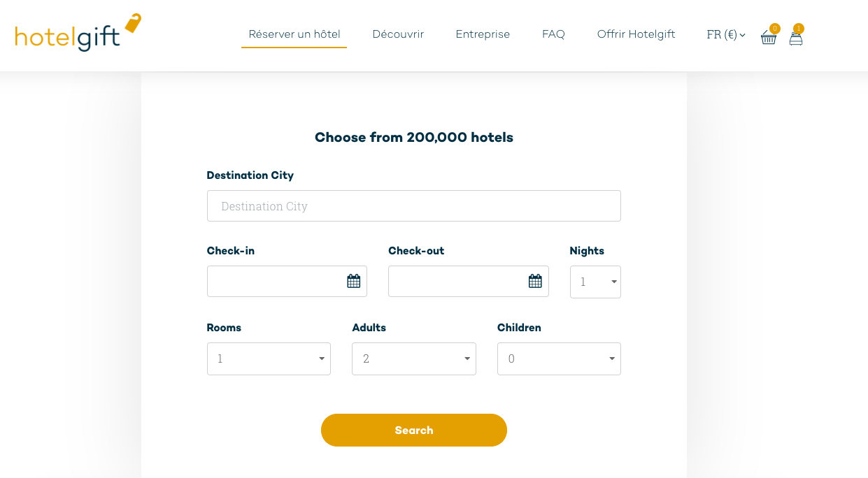Click the Search button
The image size is (868, 478).
(414, 430)
